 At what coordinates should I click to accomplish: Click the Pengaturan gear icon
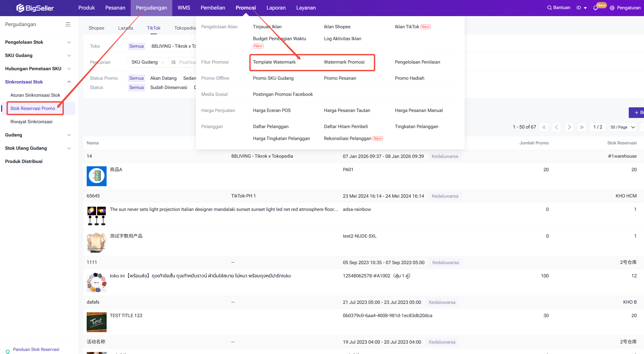pyautogui.click(x=612, y=8)
